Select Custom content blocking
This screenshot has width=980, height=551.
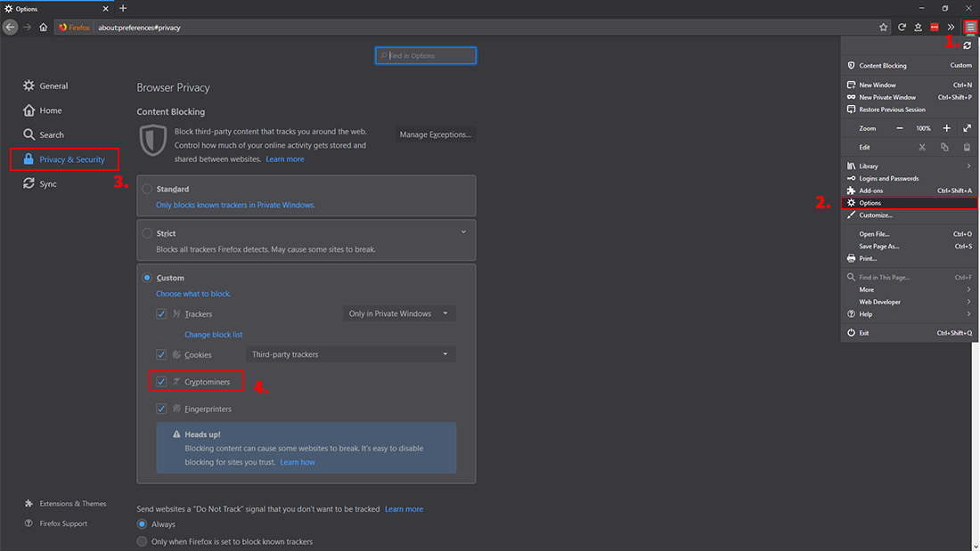tap(147, 278)
